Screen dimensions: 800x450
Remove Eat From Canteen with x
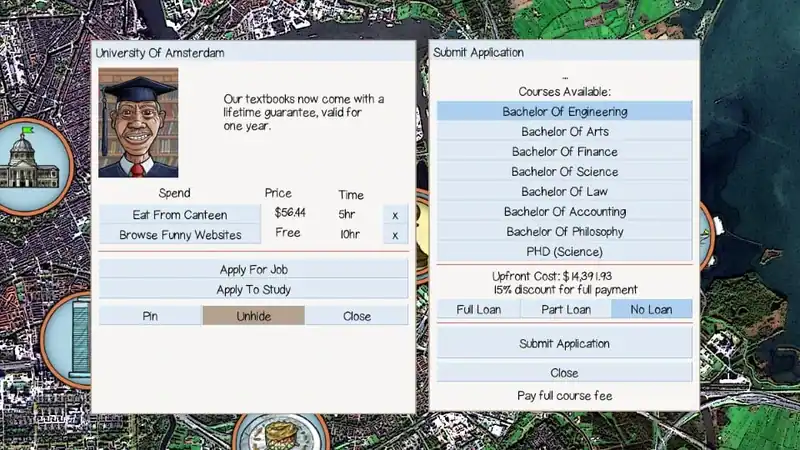(395, 215)
